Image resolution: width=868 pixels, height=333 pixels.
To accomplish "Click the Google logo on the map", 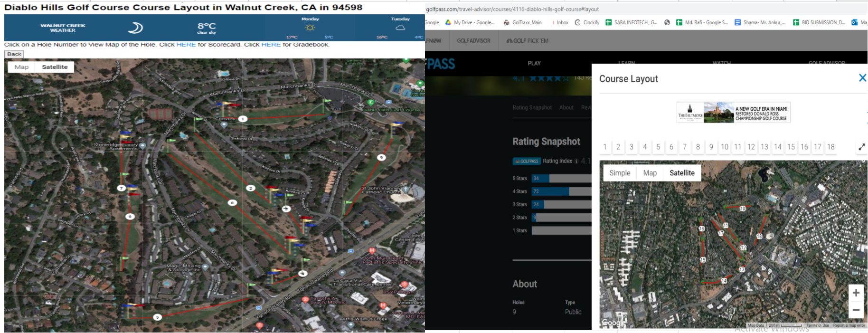I will click(613, 323).
